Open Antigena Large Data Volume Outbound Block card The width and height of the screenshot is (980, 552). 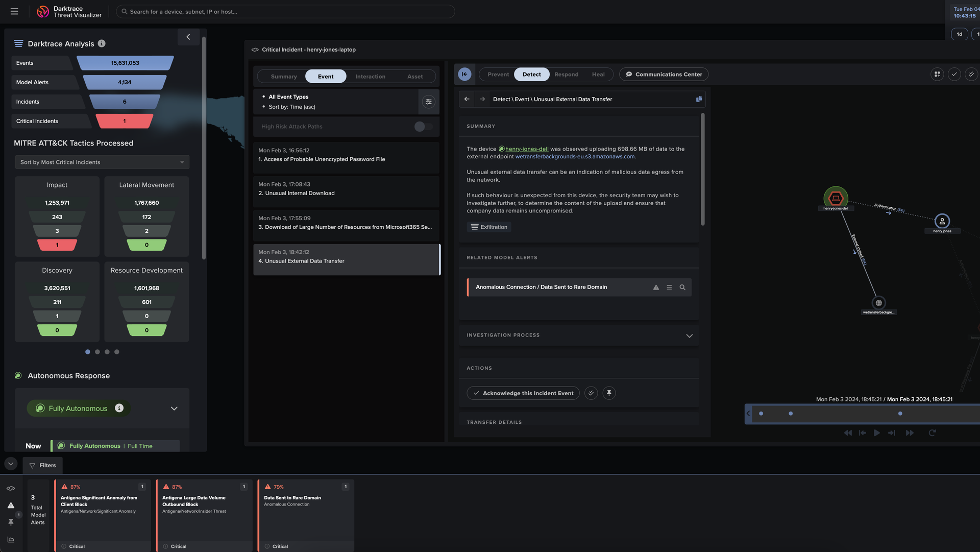pos(205,516)
